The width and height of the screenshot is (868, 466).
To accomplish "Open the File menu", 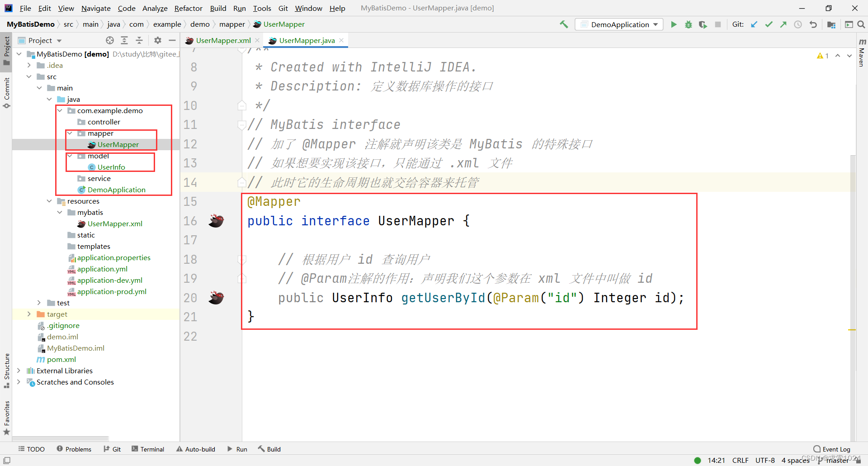I will (x=25, y=8).
